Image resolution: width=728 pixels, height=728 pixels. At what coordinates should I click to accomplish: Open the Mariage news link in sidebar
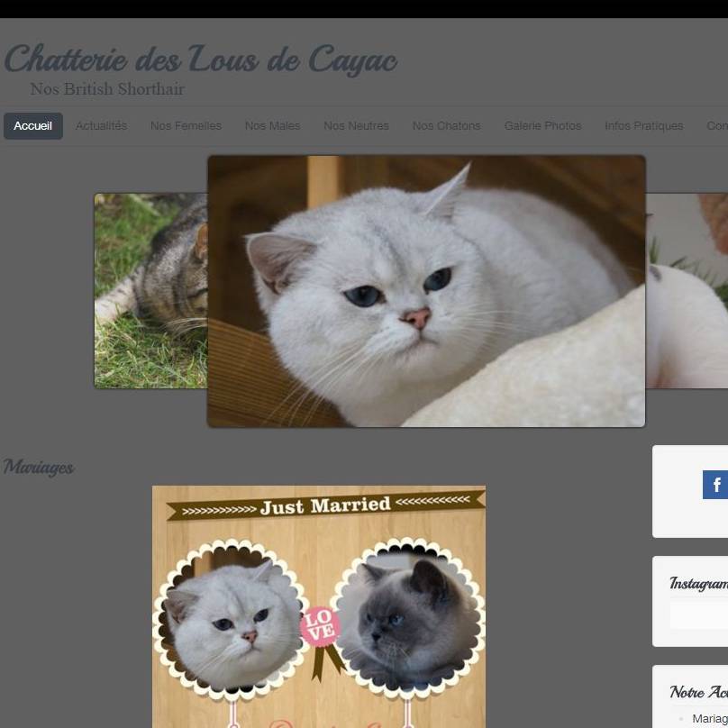(x=709, y=719)
